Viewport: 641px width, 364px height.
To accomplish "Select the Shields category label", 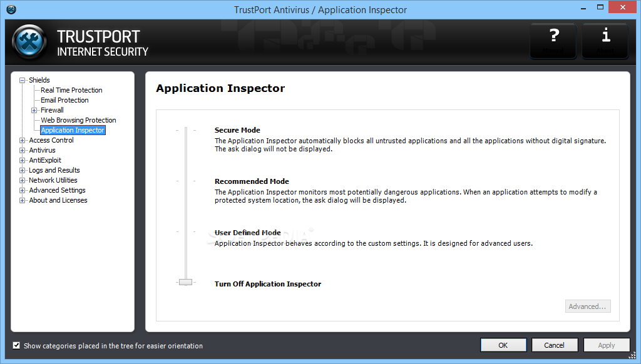I will pos(39,80).
